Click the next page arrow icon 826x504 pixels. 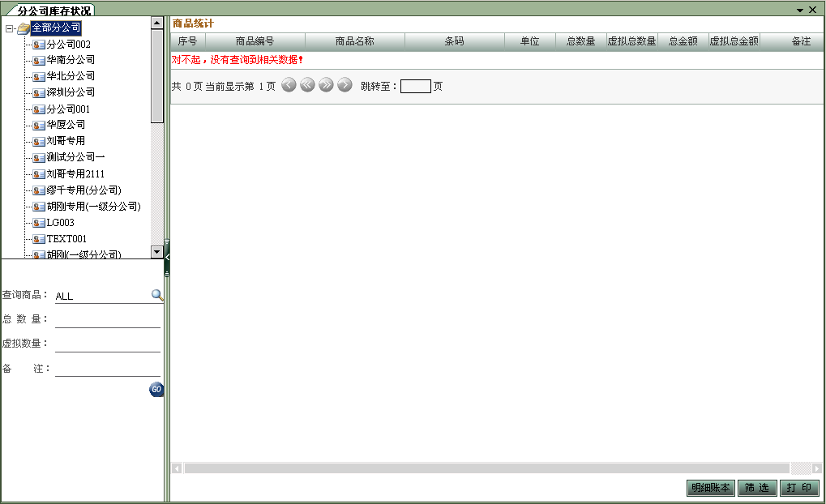(325, 84)
